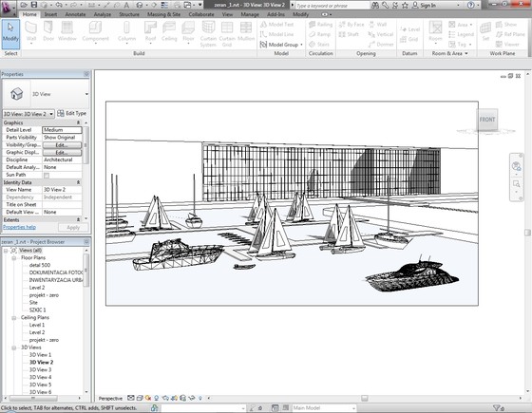Select the Room tool icon
The image size is (532, 413).
click(x=436, y=31)
